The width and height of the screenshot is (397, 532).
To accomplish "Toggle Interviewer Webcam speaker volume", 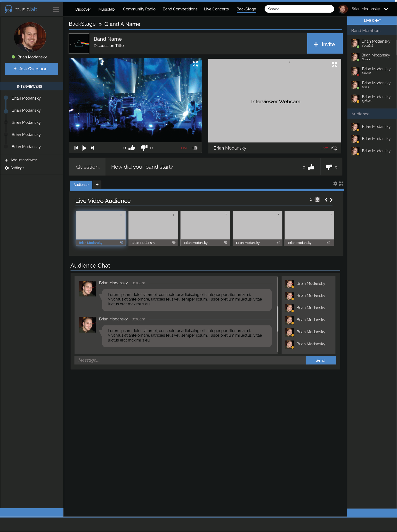I will [x=334, y=148].
